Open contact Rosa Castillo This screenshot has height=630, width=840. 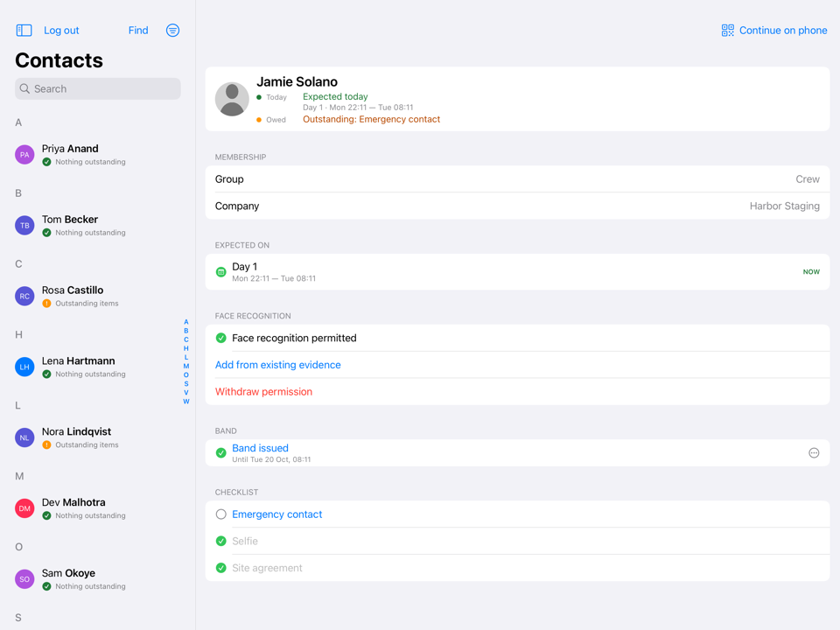point(97,297)
